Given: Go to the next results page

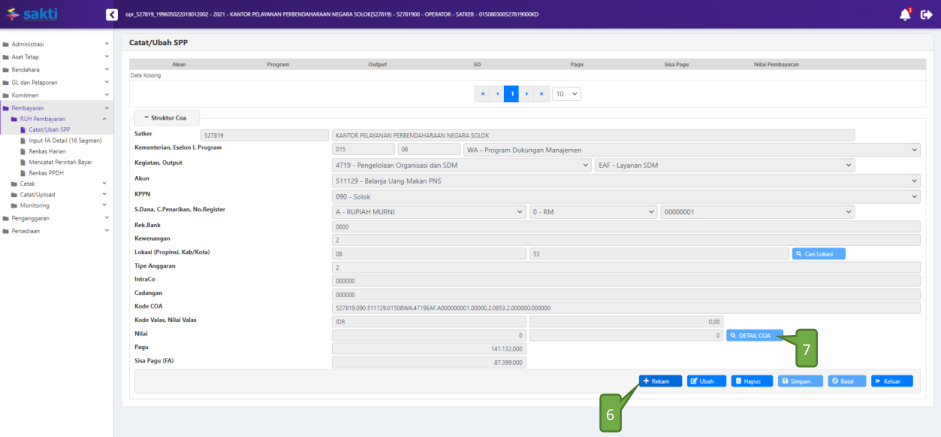Looking at the screenshot, I should click(x=526, y=93).
